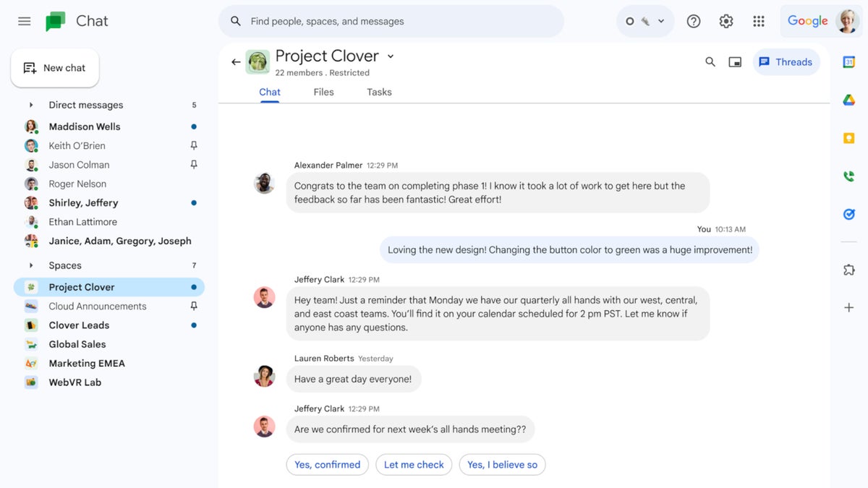Switch to the Files tab
This screenshot has height=488, width=868.
point(323,92)
